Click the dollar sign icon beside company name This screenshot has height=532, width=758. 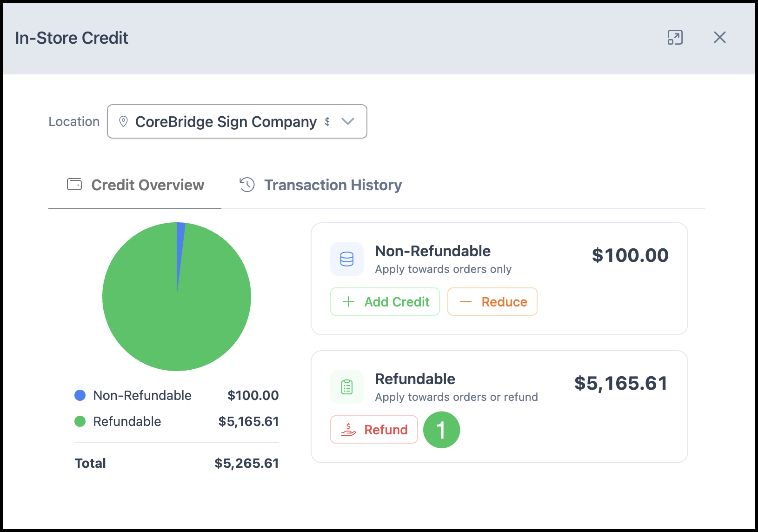pyautogui.click(x=327, y=121)
